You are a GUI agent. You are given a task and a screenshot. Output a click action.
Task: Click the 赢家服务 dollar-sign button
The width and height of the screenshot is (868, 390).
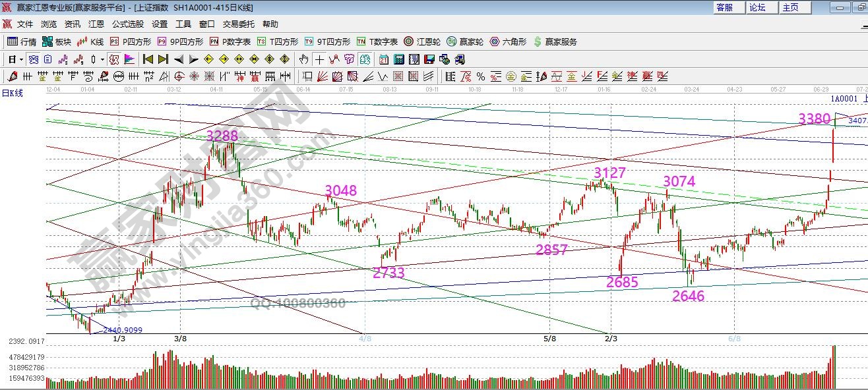[555, 42]
